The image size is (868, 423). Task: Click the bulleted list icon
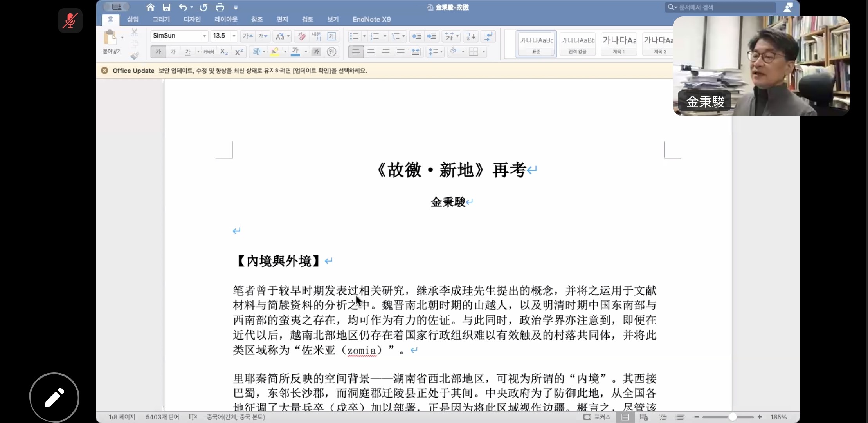354,36
